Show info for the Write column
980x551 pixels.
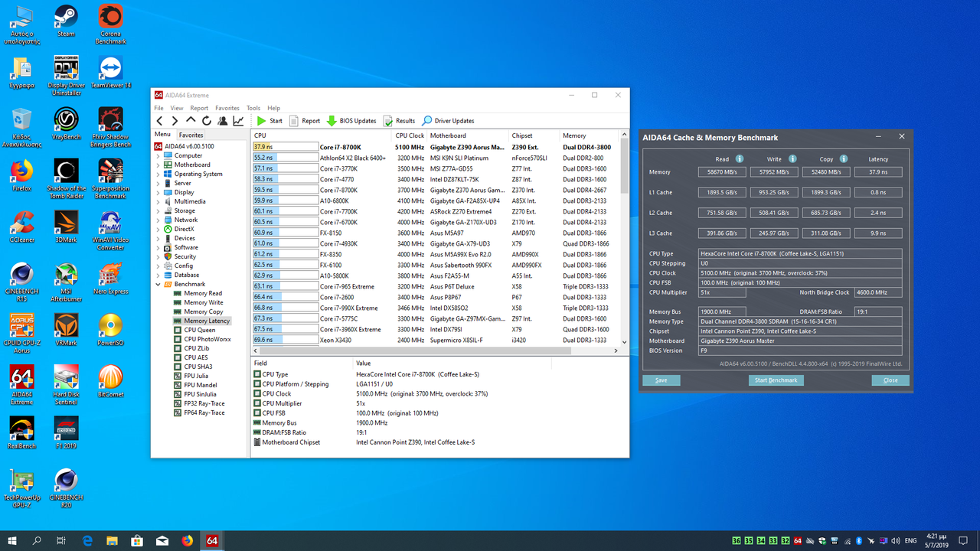[x=792, y=159]
